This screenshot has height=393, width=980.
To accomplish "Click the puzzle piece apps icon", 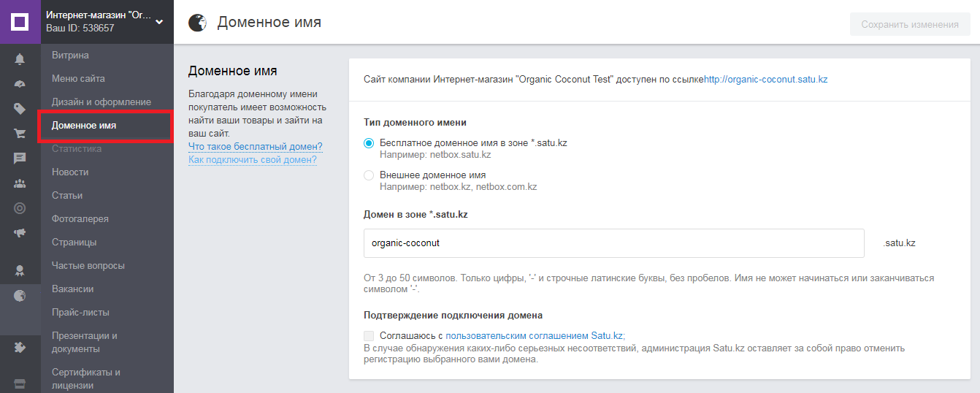I will pos(20,347).
